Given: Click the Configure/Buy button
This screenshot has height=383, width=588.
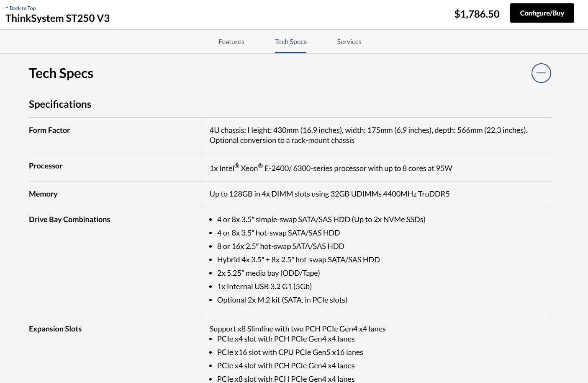Looking at the screenshot, I should [x=542, y=13].
